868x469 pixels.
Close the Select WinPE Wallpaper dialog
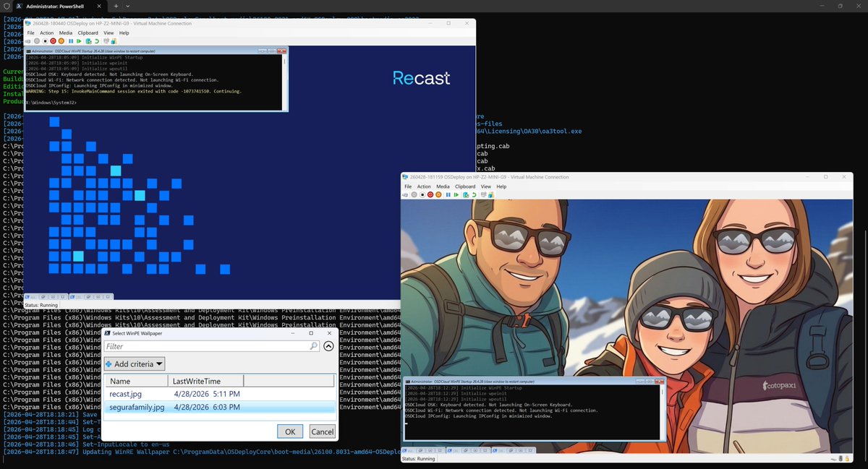point(329,333)
